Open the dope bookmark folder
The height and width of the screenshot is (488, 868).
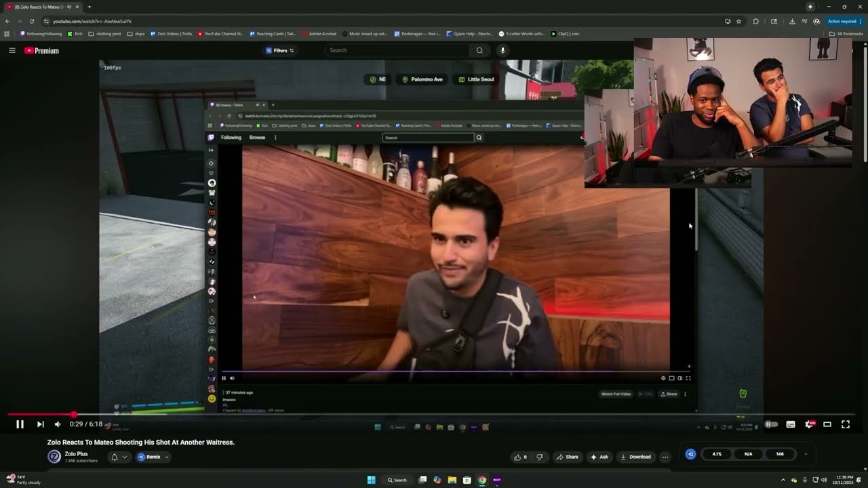[x=136, y=33]
